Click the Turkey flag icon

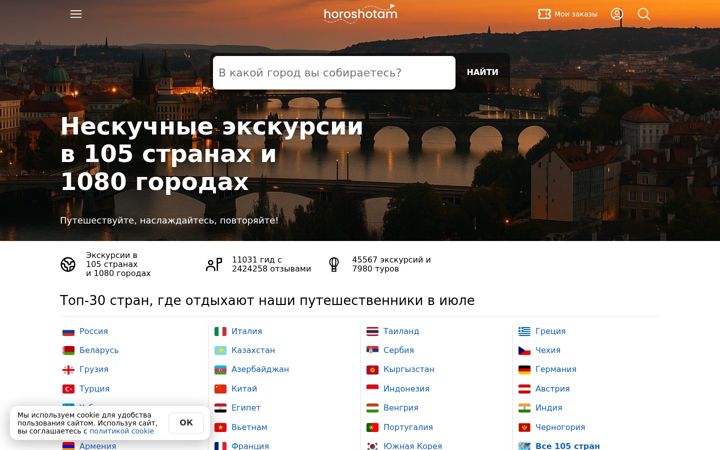click(68, 389)
